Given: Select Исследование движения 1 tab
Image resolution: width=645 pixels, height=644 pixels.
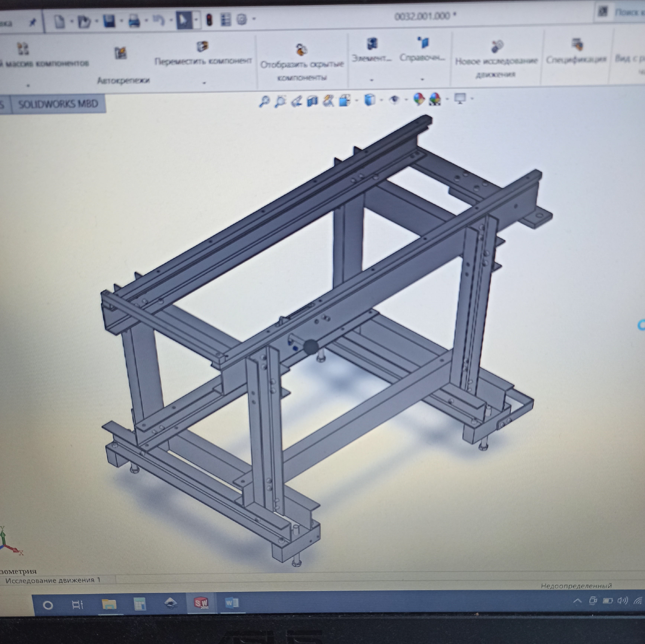Looking at the screenshot, I should (53, 580).
